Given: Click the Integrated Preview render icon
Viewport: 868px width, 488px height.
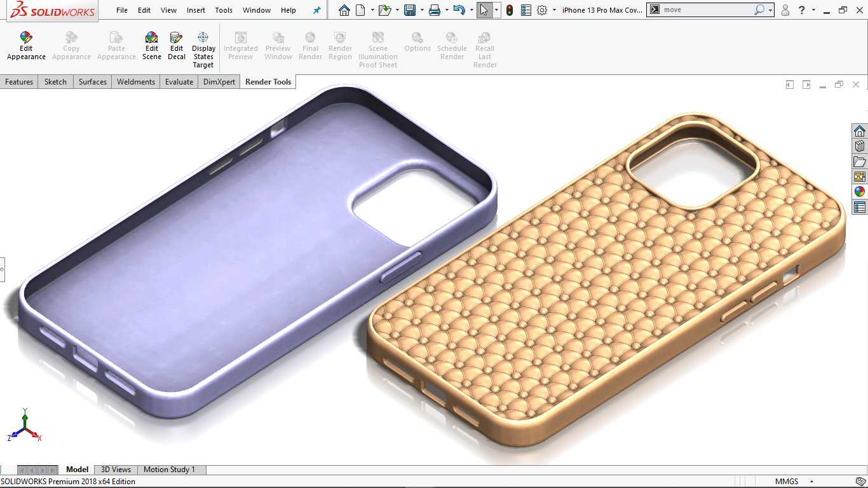Looking at the screenshot, I should click(x=241, y=37).
